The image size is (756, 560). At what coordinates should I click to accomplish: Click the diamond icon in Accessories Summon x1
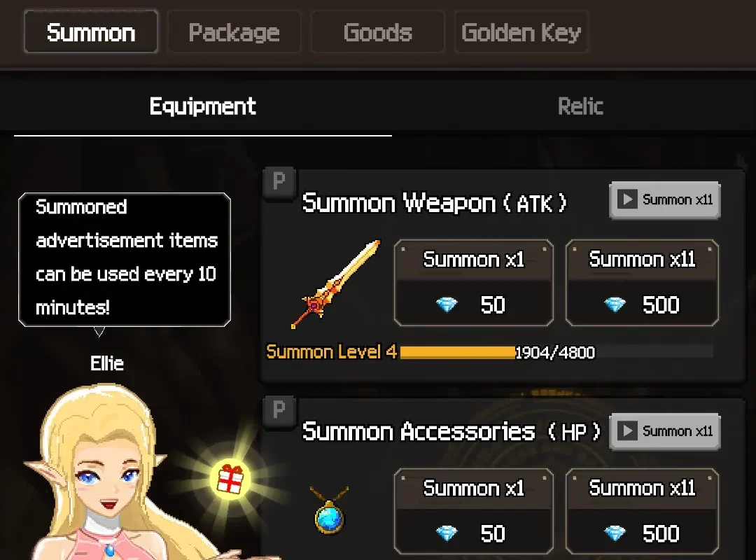447,533
